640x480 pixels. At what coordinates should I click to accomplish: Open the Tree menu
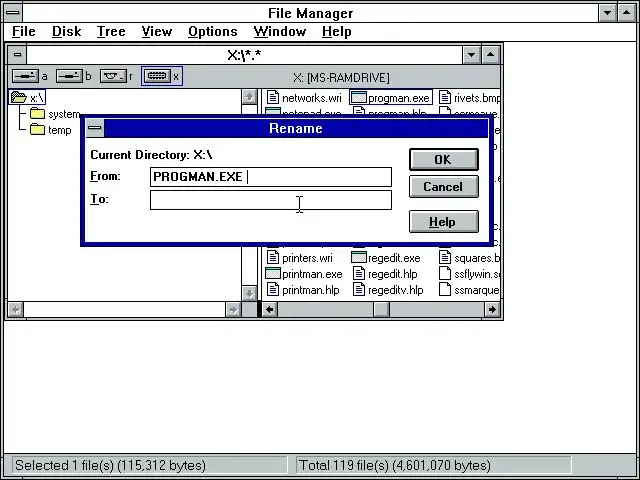coord(111,31)
